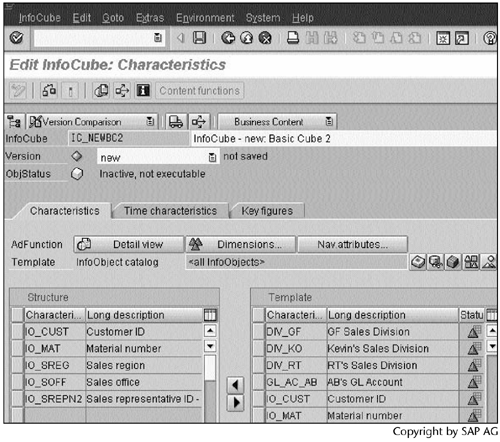Viewport: 500px width, 442px height.
Task: Click the Back arrow icon
Action: pos(228,38)
